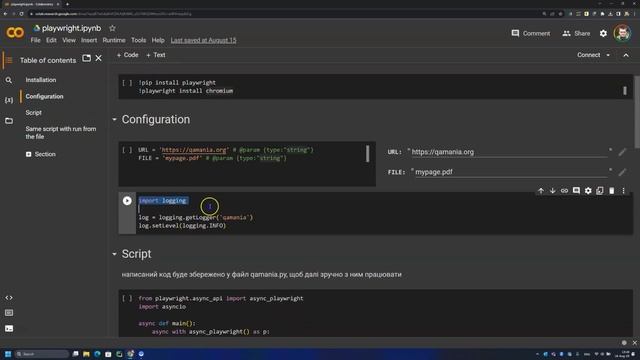Viewport: 640px width, 360px height.
Task: Open the Tools menu
Action: tap(138, 40)
